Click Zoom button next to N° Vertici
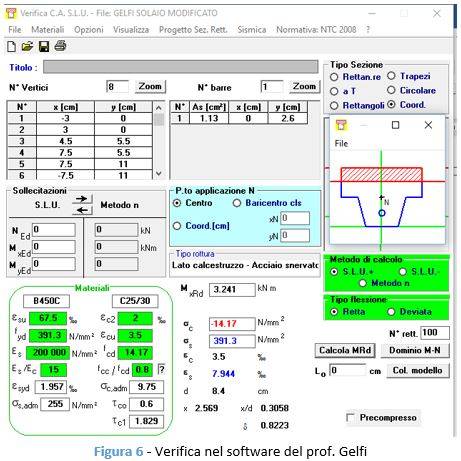 [x=150, y=87]
